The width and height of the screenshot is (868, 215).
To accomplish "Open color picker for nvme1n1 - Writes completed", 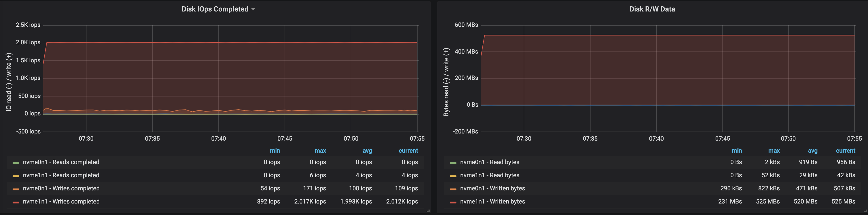I will point(16,202).
